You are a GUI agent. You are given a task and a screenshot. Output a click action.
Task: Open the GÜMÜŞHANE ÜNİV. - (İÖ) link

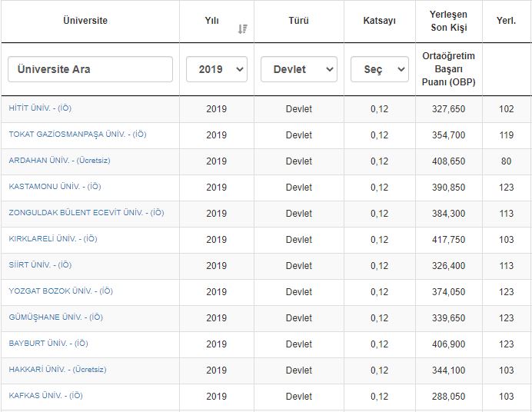point(55,317)
